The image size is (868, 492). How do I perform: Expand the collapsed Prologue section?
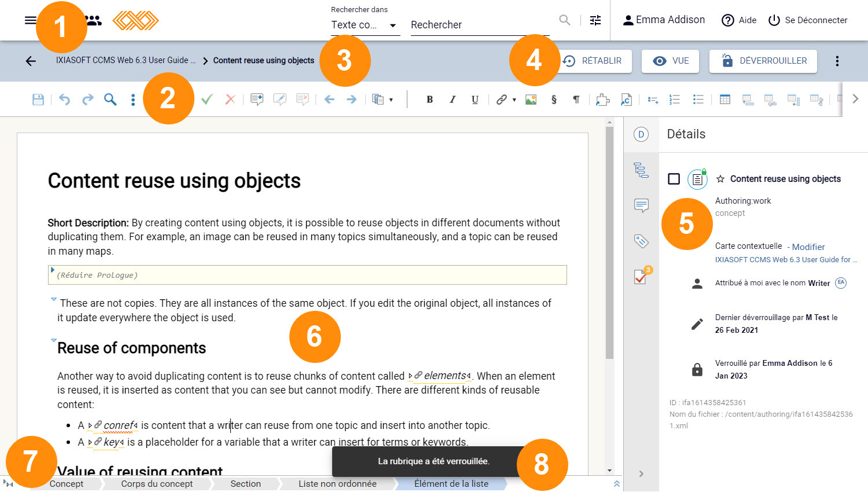pyautogui.click(x=52, y=270)
